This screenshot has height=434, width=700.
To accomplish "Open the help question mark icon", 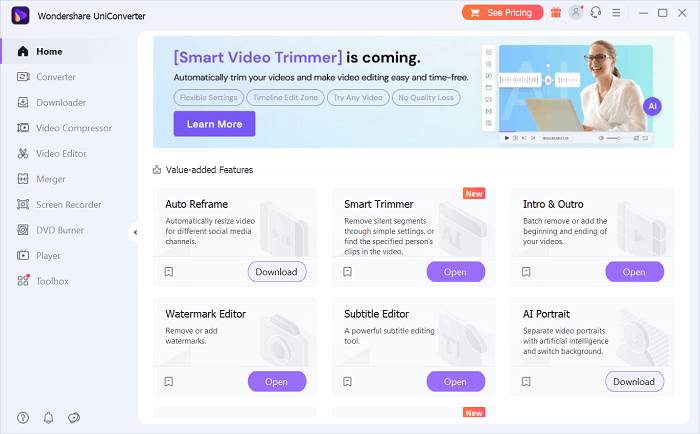I will 23,417.
